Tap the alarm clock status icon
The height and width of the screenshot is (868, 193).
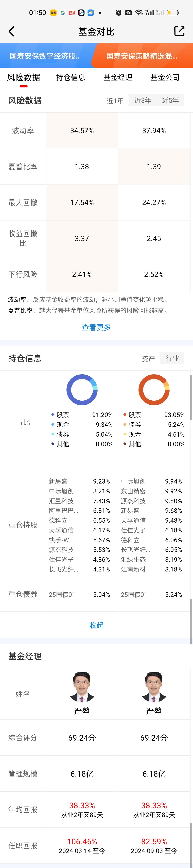(118, 13)
